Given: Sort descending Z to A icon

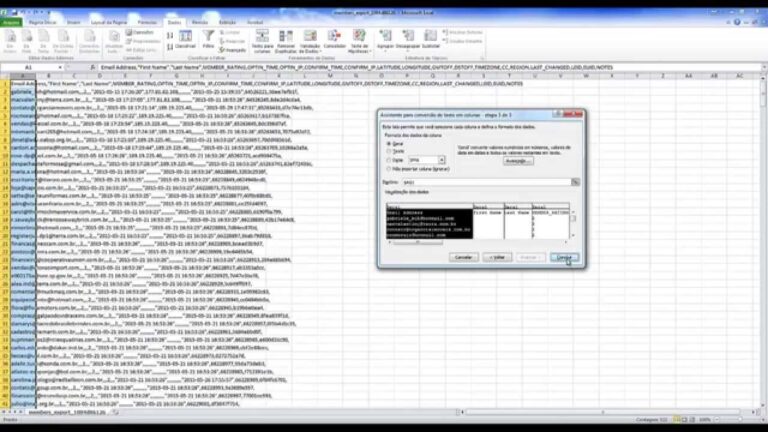Looking at the screenshot, I should [x=169, y=47].
